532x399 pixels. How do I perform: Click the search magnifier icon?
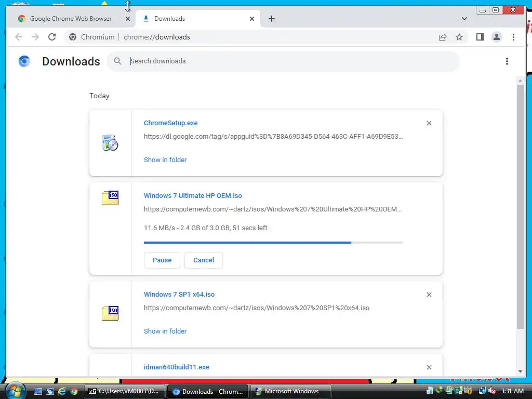pyautogui.click(x=117, y=61)
